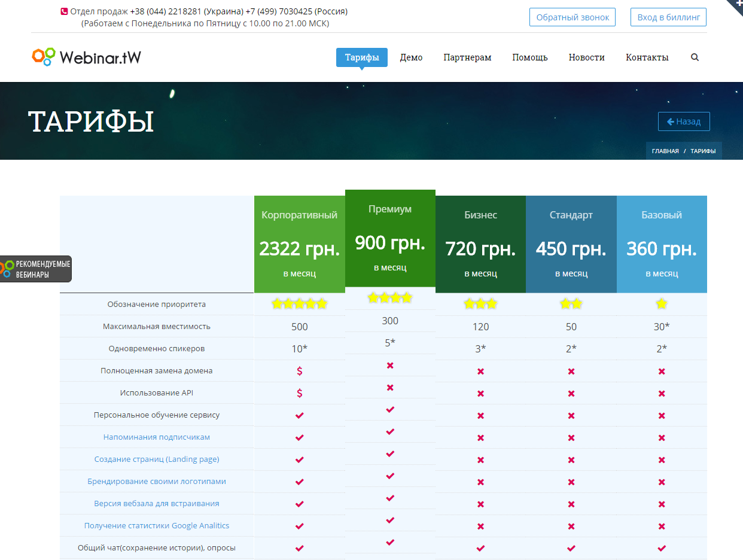Click Корпоративный checkmark for Персональное обучение сервису
Image resolution: width=743 pixels, height=560 pixels.
coord(300,415)
